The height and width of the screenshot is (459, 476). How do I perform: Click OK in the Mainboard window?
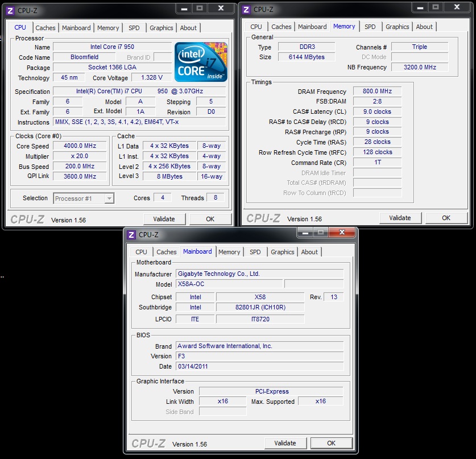[x=331, y=443]
